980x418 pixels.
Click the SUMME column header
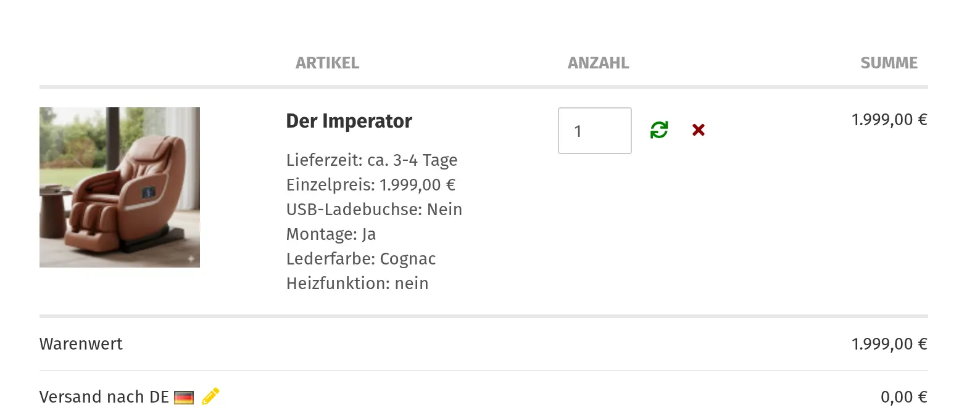click(x=889, y=63)
